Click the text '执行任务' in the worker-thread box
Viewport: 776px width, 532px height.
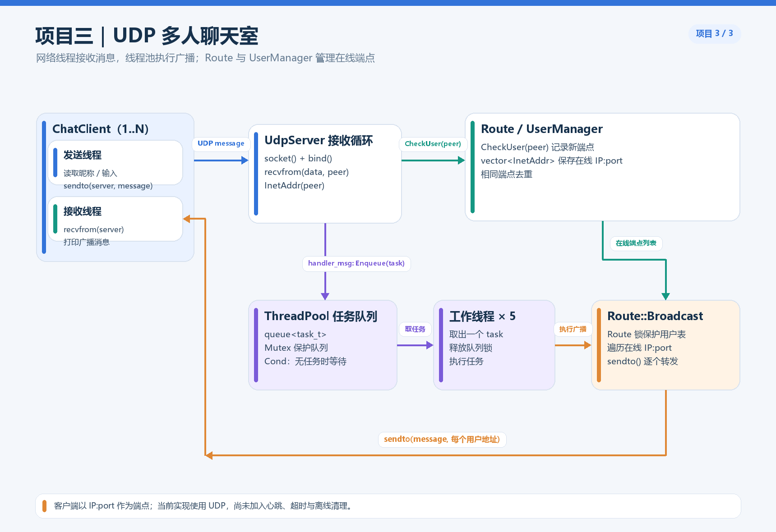click(467, 362)
